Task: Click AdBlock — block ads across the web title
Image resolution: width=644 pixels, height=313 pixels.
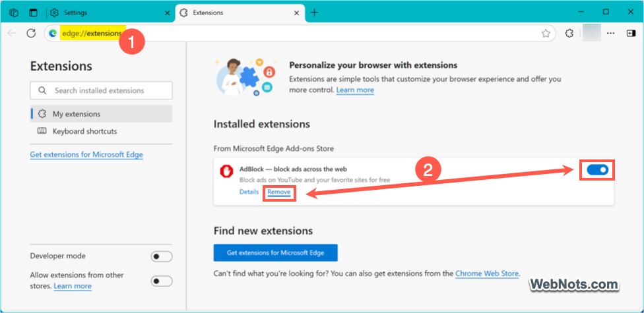Action: click(293, 169)
